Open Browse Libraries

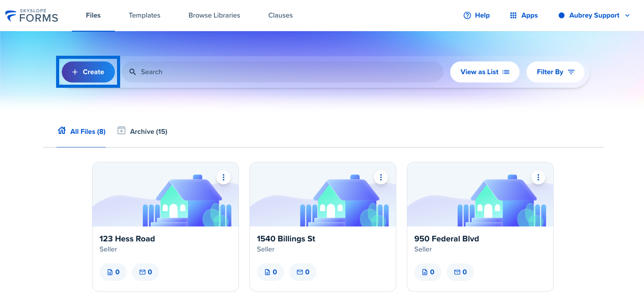pyautogui.click(x=214, y=15)
